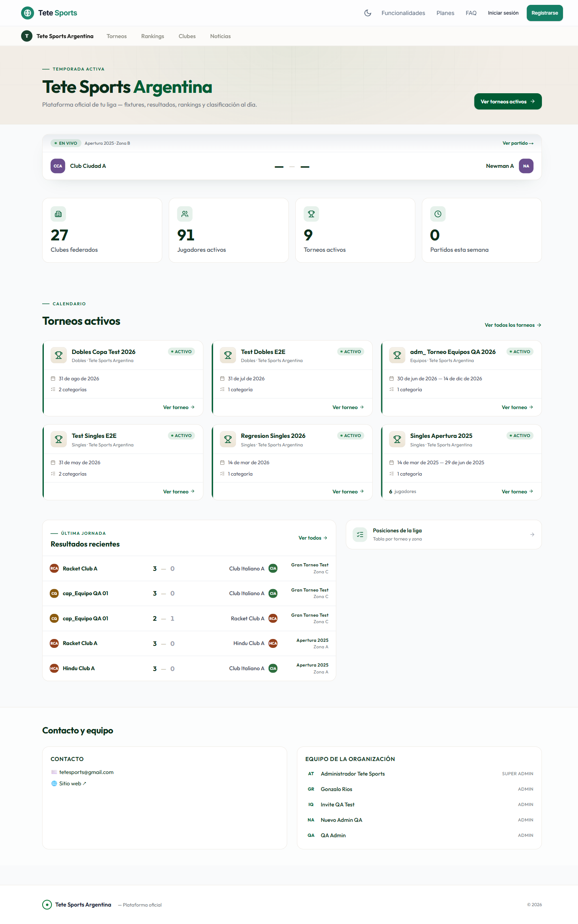The height and width of the screenshot is (924, 578).
Task: Select Hindu Club A vs Club Italiano A result
Action: [189, 669]
